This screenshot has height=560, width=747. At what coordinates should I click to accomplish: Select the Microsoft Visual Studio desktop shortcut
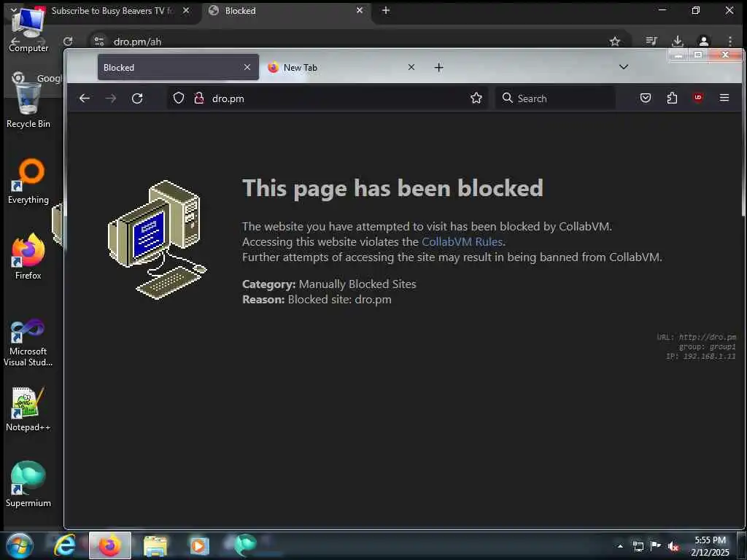point(28,343)
